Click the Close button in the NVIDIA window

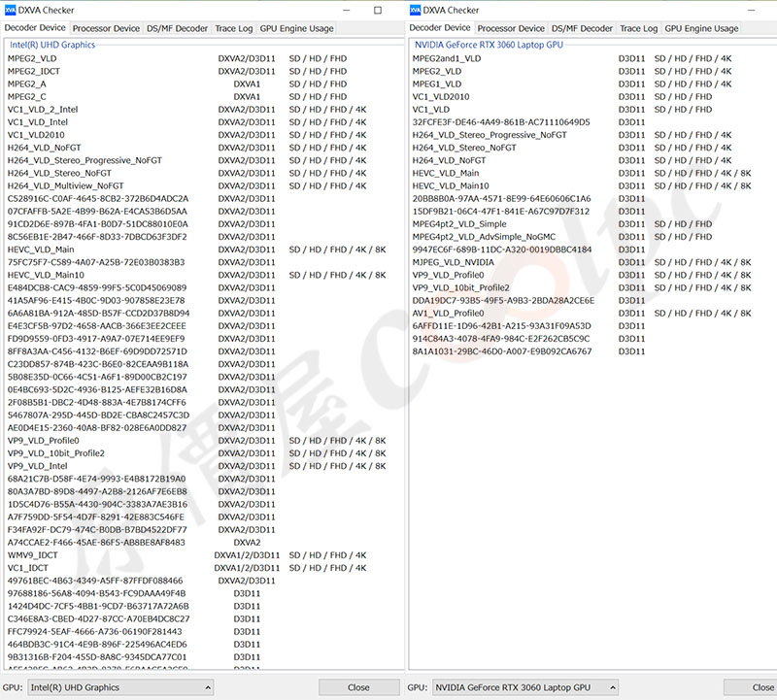click(750, 687)
